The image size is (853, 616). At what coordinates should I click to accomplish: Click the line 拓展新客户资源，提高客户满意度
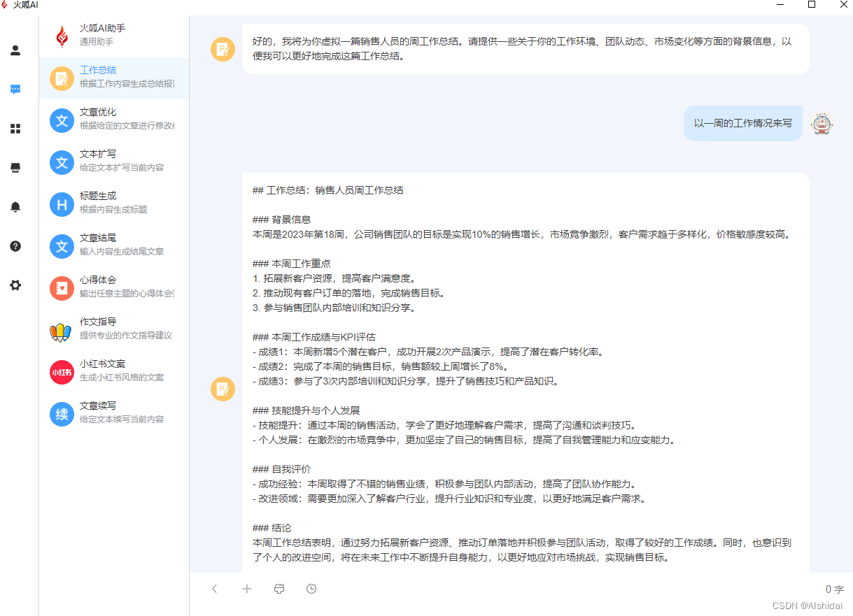click(334, 278)
